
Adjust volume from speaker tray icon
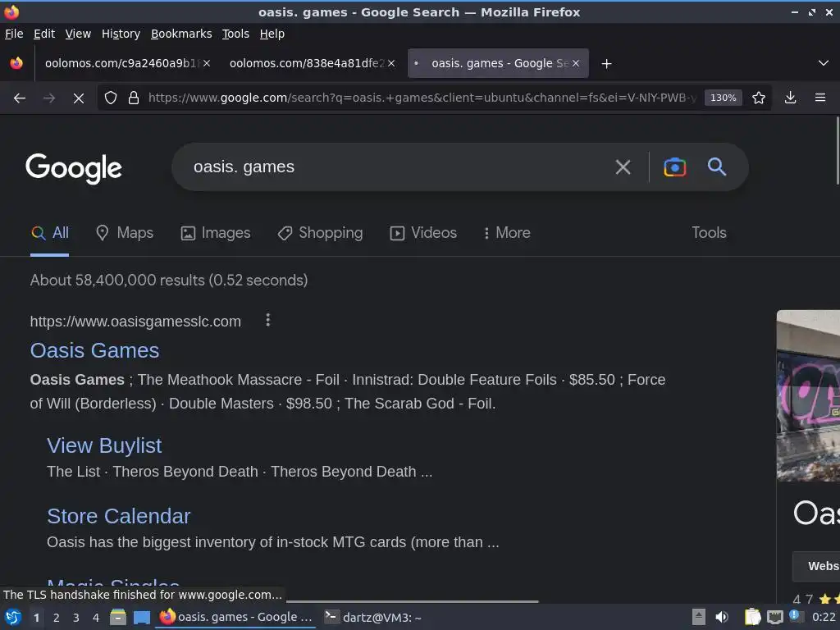click(722, 617)
